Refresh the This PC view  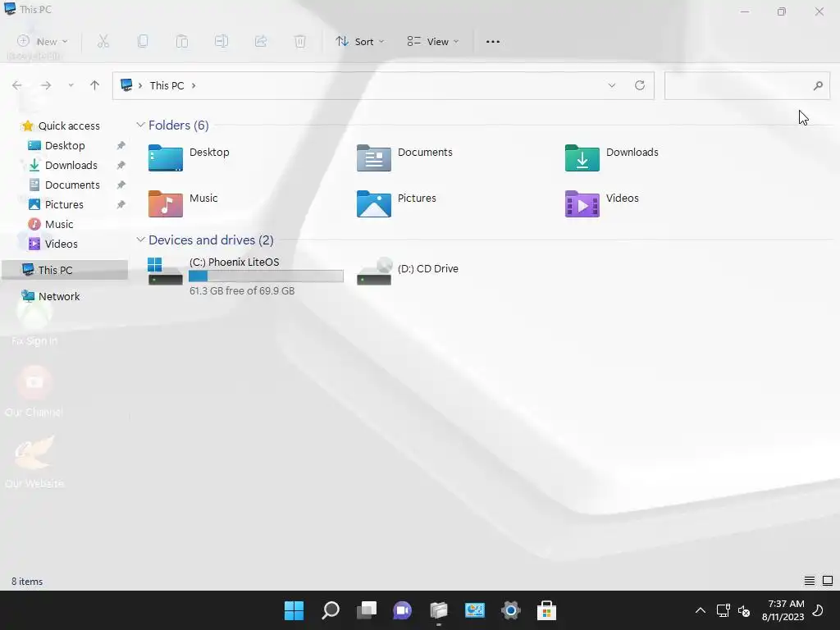[x=640, y=85]
